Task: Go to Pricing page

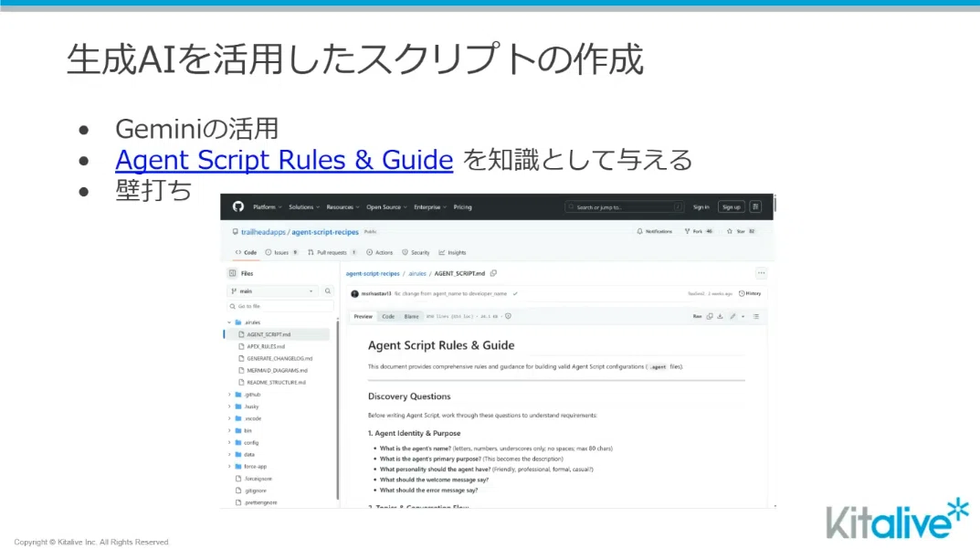Action: [x=462, y=207]
